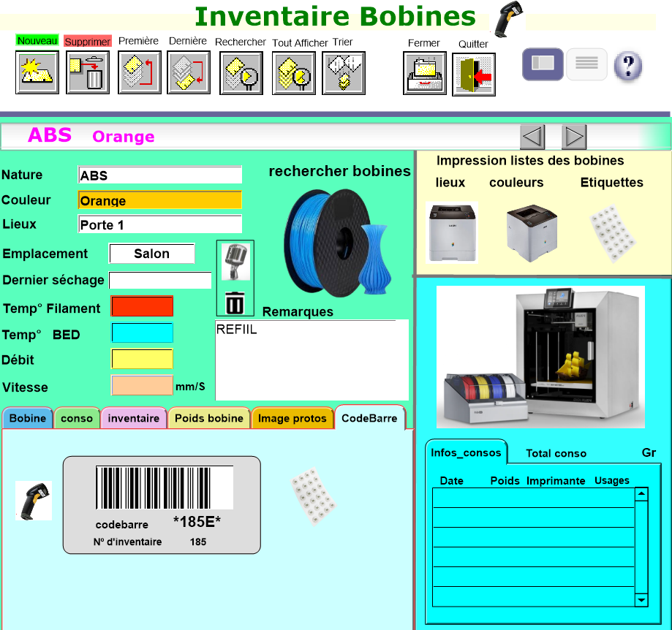The height and width of the screenshot is (630, 672).
Task: Click the Supprimer red label
Action: click(88, 41)
